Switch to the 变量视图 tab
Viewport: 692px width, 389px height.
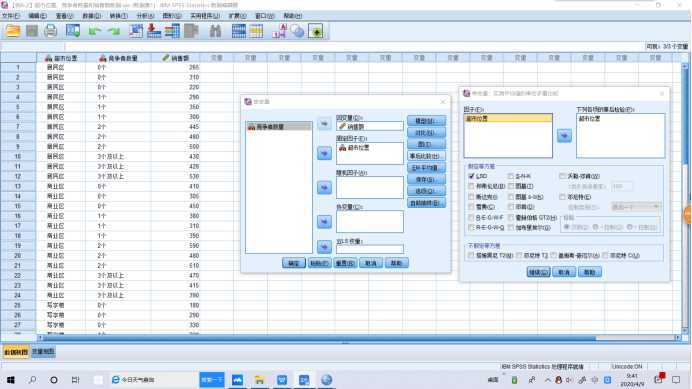[43, 352]
